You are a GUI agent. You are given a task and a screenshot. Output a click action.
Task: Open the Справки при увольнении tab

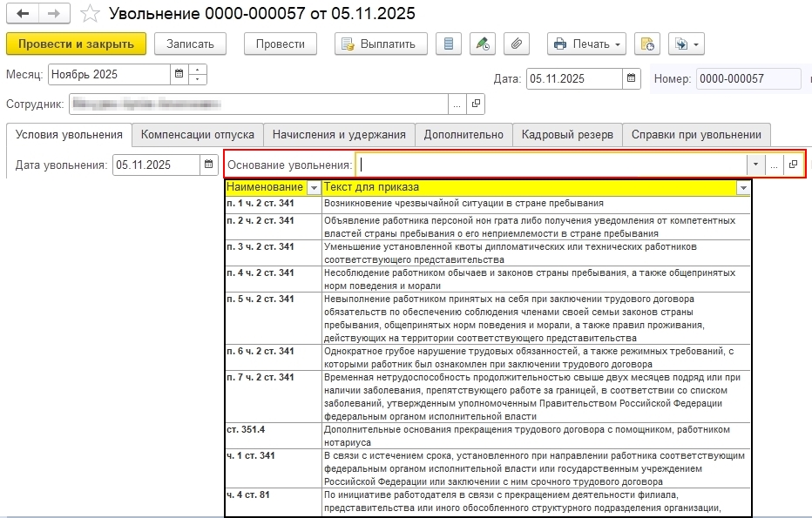(x=696, y=135)
